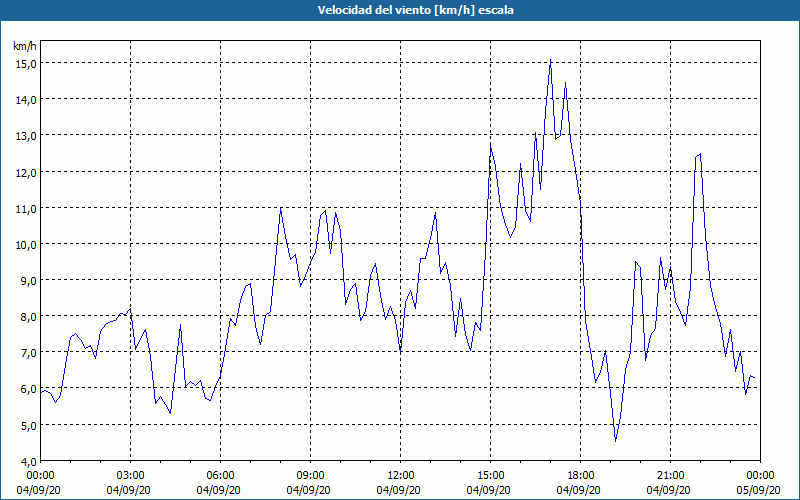This screenshot has width=800, height=500.
Task: Click the 9,0 y-axis label
Action: tap(29, 281)
